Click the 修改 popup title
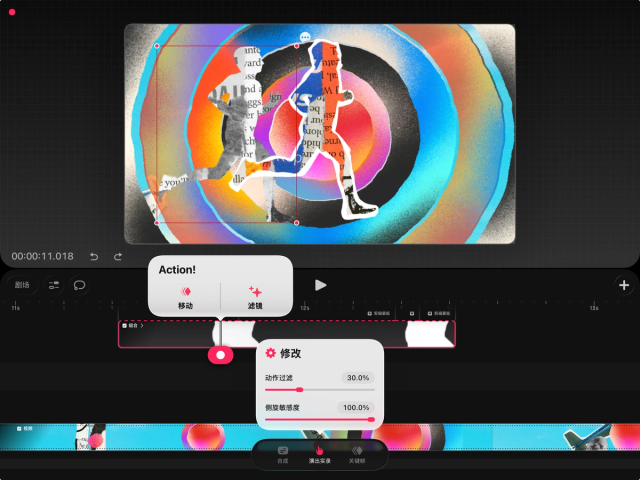Image resolution: width=640 pixels, height=480 pixels. point(291,353)
